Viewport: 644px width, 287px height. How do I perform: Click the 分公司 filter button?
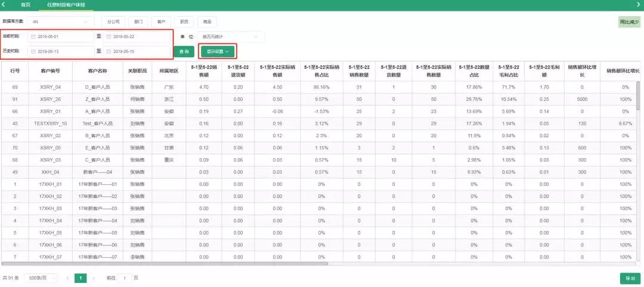(113, 21)
